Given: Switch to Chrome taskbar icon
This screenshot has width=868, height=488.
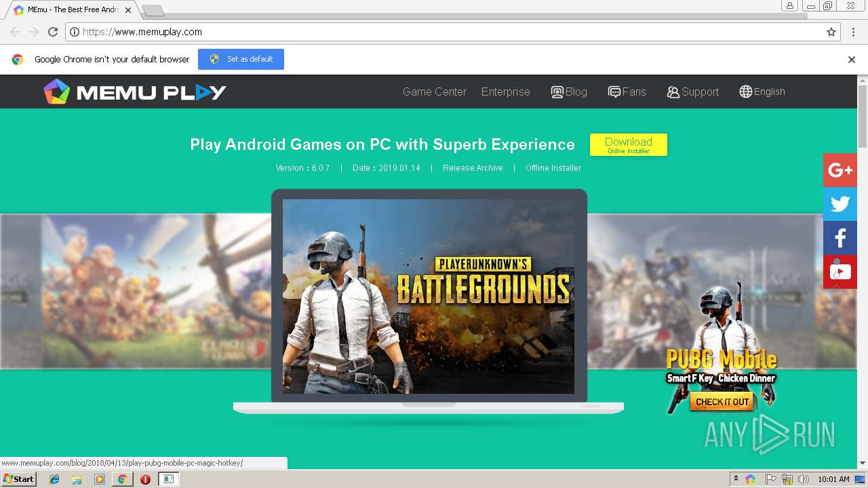Looking at the screenshot, I should (122, 479).
